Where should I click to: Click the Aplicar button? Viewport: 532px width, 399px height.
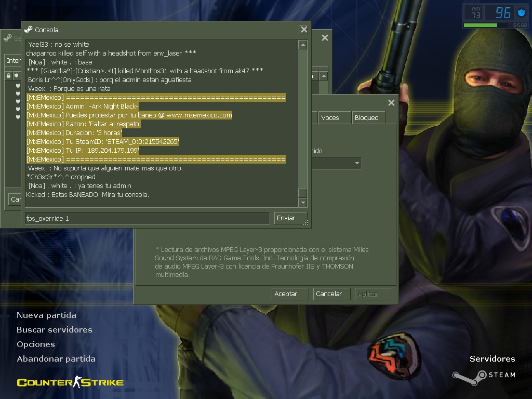(373, 294)
